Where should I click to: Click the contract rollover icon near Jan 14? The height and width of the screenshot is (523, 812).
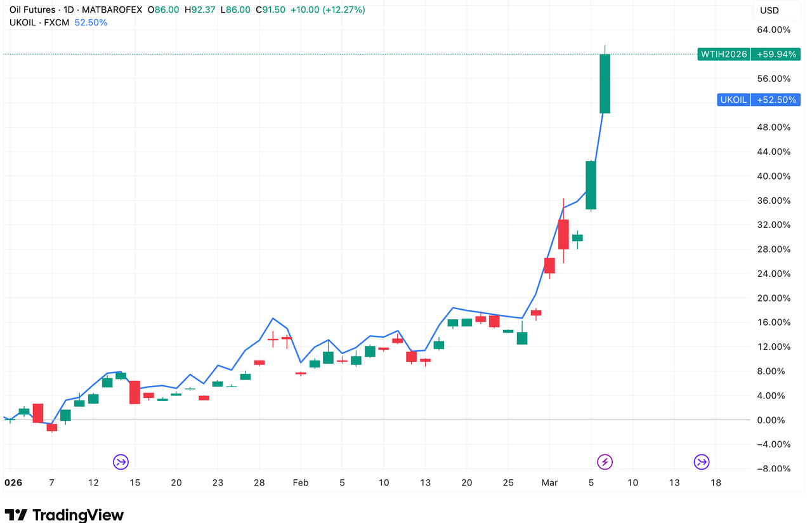(121, 461)
